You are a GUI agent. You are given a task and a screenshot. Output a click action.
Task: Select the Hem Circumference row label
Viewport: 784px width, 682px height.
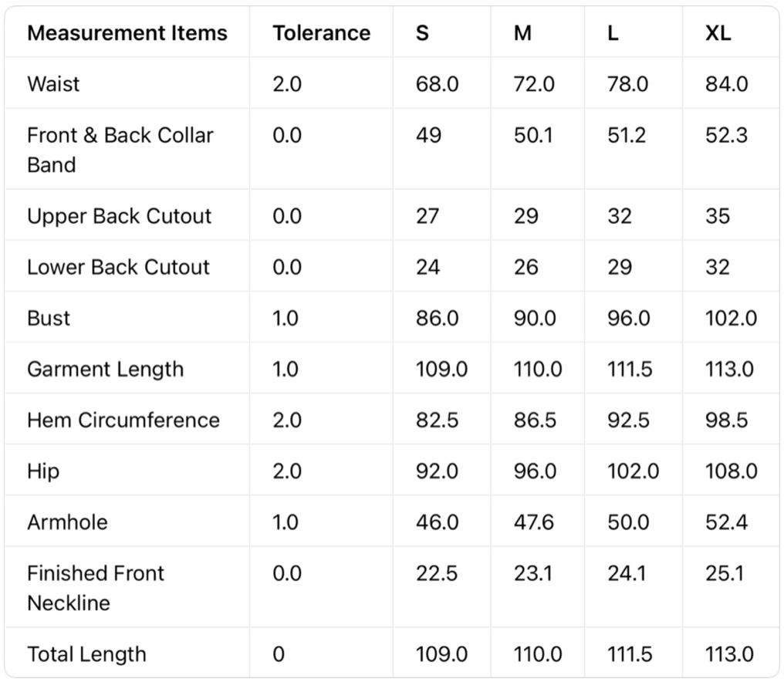pos(123,420)
